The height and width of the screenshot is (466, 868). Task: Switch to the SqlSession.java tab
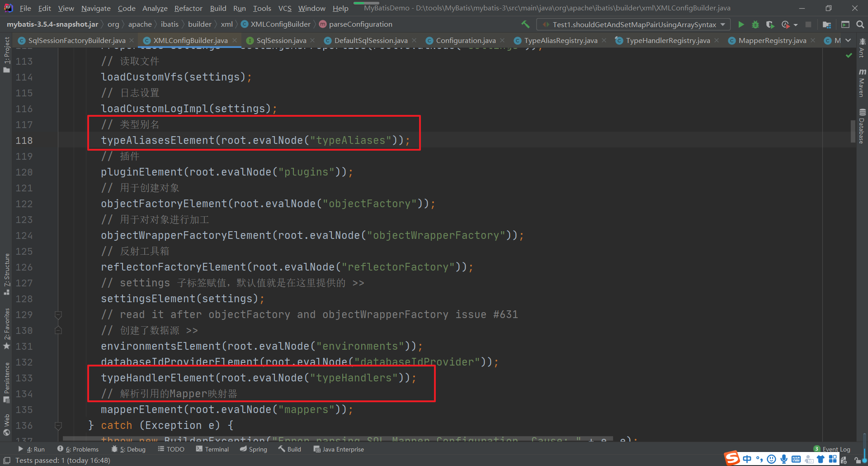pos(281,41)
